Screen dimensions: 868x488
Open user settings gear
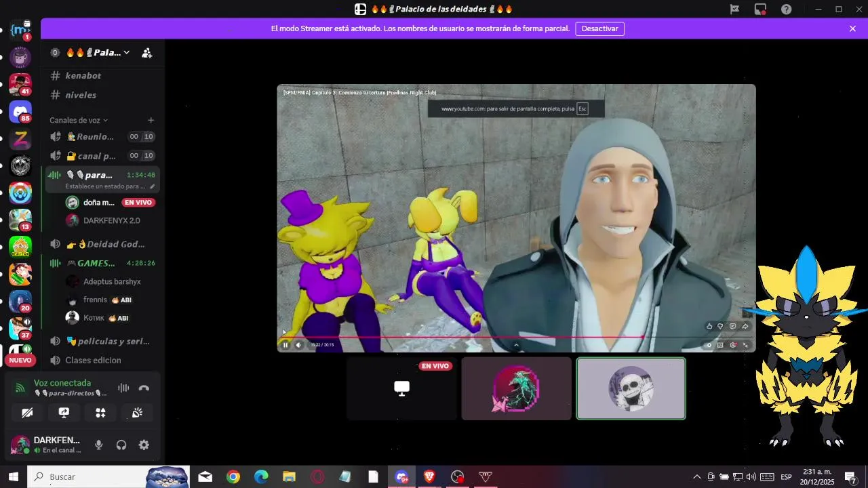pos(144,445)
